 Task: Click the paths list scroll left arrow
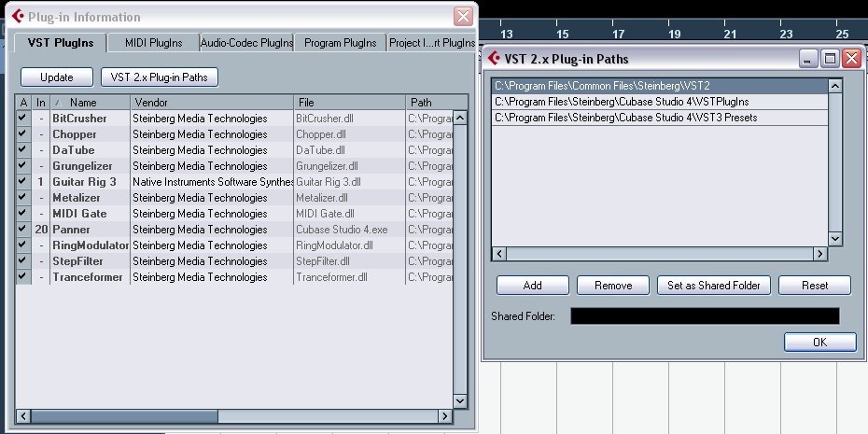click(498, 254)
